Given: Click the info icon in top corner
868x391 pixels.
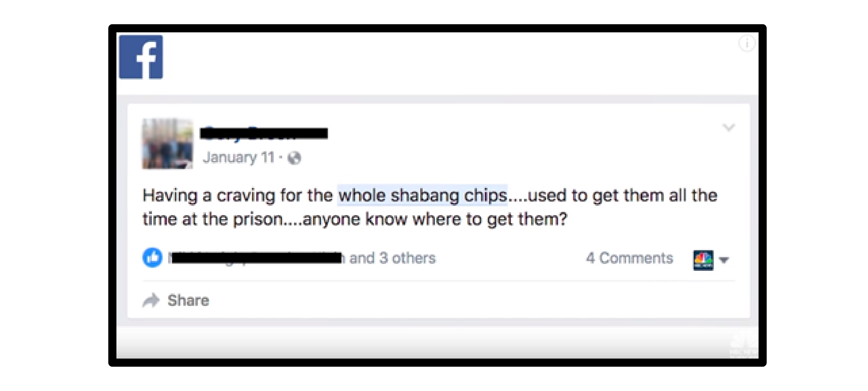Looking at the screenshot, I should click(x=746, y=44).
